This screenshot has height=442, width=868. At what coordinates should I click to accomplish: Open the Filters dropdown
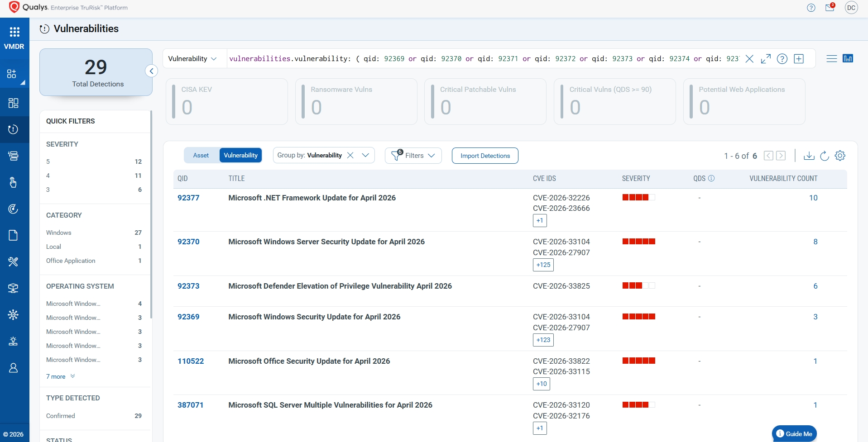click(x=413, y=155)
